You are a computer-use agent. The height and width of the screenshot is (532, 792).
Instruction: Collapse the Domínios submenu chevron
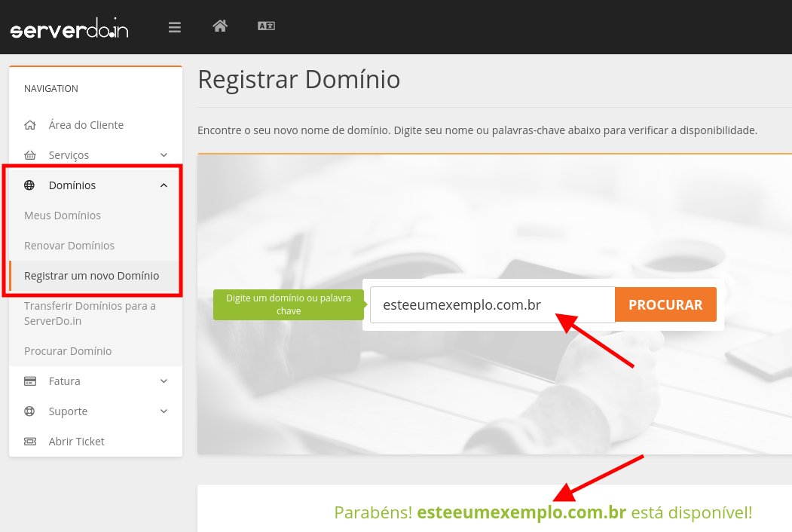(x=164, y=185)
